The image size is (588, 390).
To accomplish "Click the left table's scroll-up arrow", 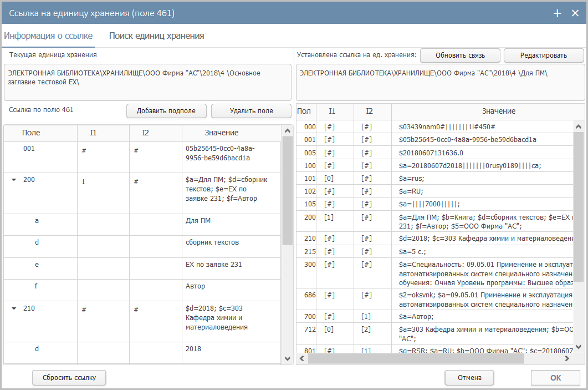I will tap(287, 131).
